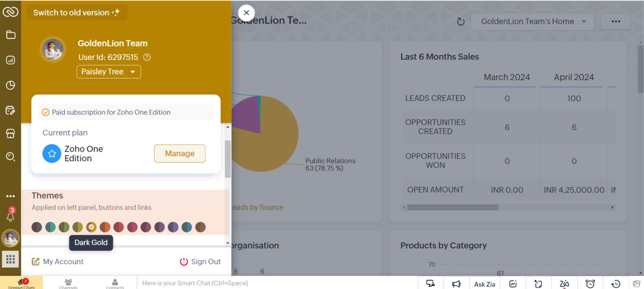Image resolution: width=644 pixels, height=289 pixels.
Task: Open the announcements megaphone in the bottom bar
Action: pos(456,283)
